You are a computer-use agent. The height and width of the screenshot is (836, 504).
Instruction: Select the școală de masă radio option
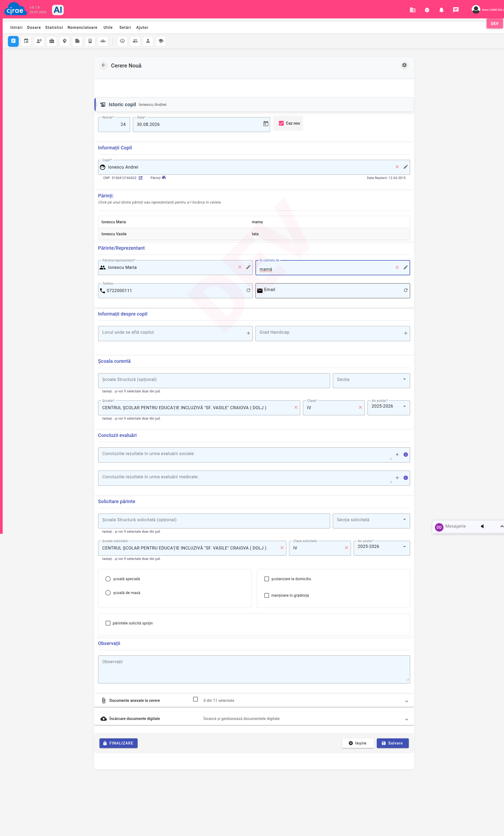coord(108,593)
